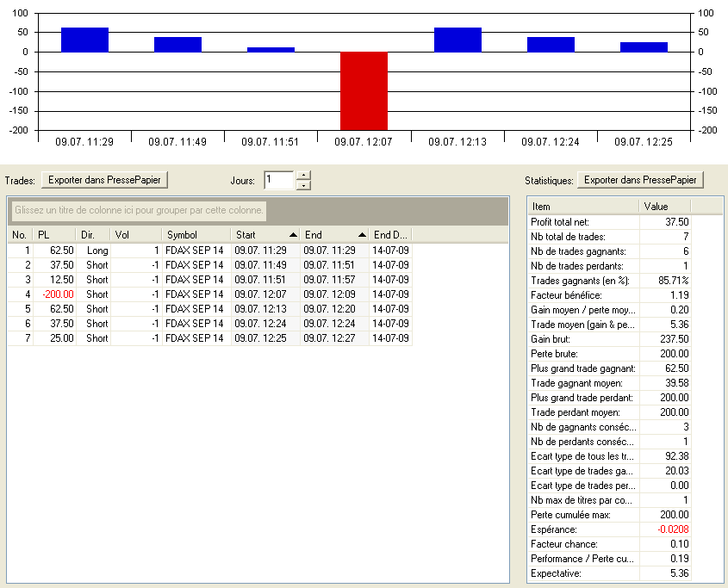Decrease the Jours value with the down arrow
This screenshot has width=728, height=588.
[302, 185]
